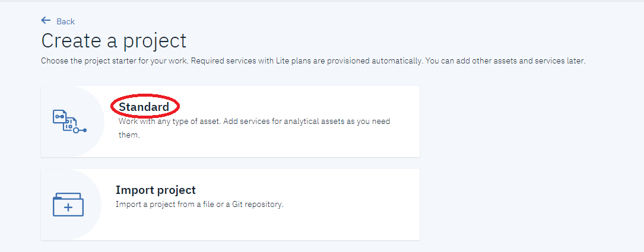Select the Standard project card title

[144, 107]
